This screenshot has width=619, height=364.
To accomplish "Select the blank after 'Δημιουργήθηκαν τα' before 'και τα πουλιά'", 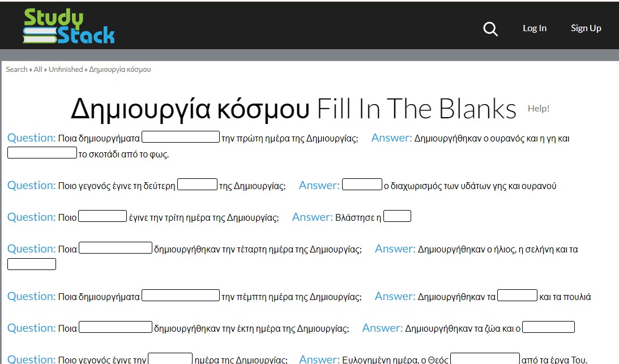I will click(x=517, y=296).
